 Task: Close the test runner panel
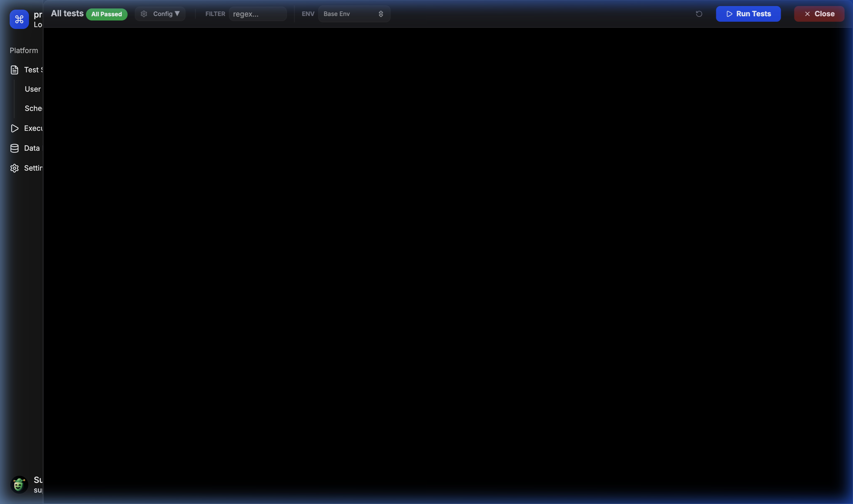click(819, 14)
